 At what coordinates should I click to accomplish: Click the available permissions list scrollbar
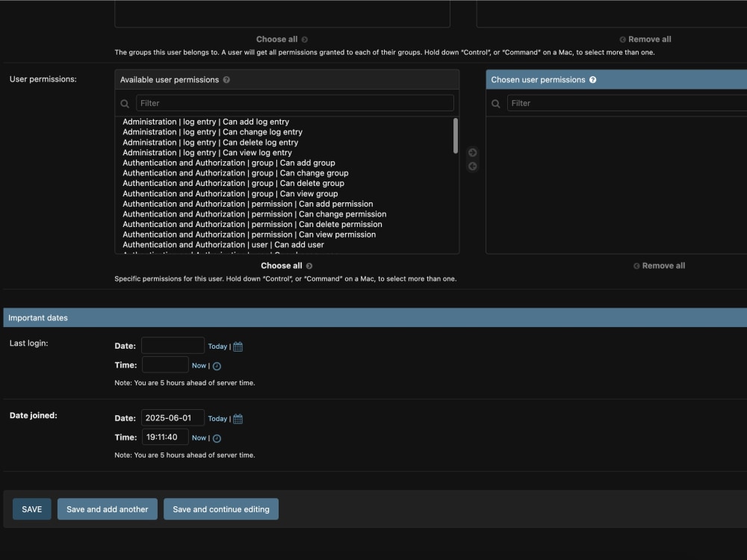point(456,136)
